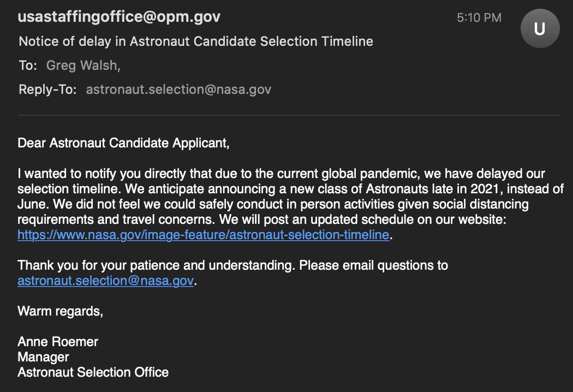Select the sender address usastaffingoffice@opm.gov
The height and width of the screenshot is (392, 573).
click(119, 17)
